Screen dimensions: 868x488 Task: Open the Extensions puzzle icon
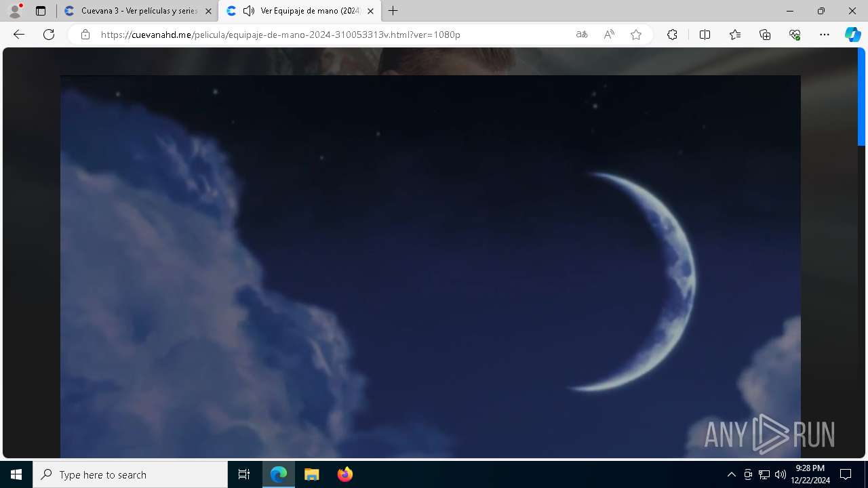point(672,35)
